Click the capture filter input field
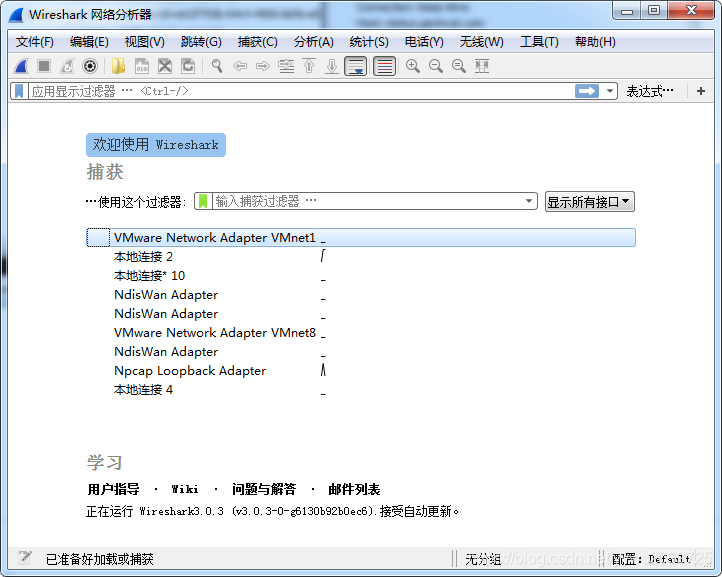Screen dimensions: 722x577 coord(367,201)
